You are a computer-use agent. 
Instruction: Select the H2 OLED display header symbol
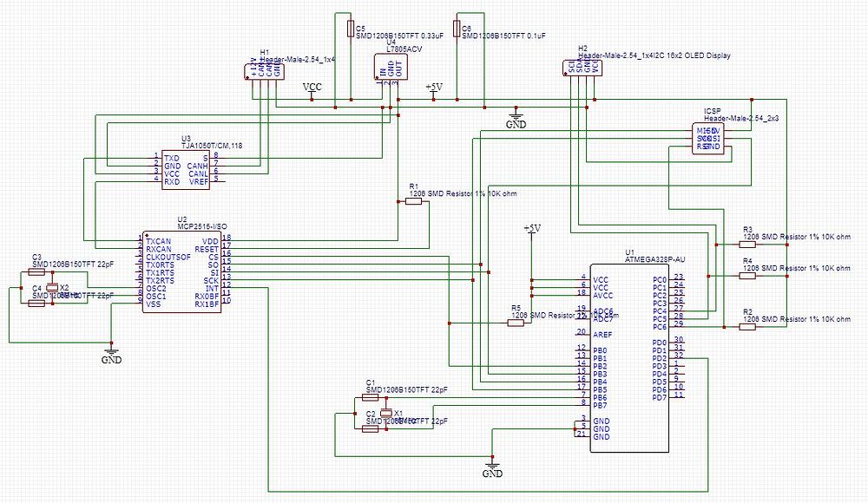[580, 69]
